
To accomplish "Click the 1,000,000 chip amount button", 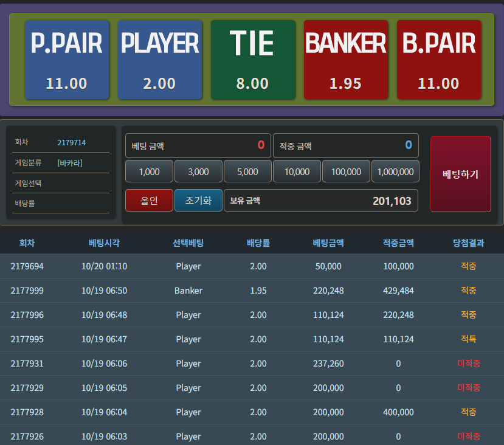I will [x=395, y=171].
